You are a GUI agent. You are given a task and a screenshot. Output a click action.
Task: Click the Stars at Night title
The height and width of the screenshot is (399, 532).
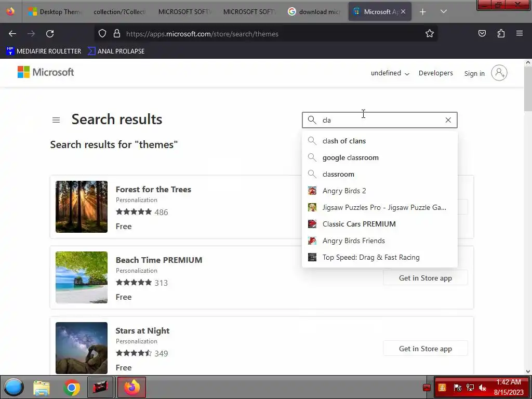(142, 330)
